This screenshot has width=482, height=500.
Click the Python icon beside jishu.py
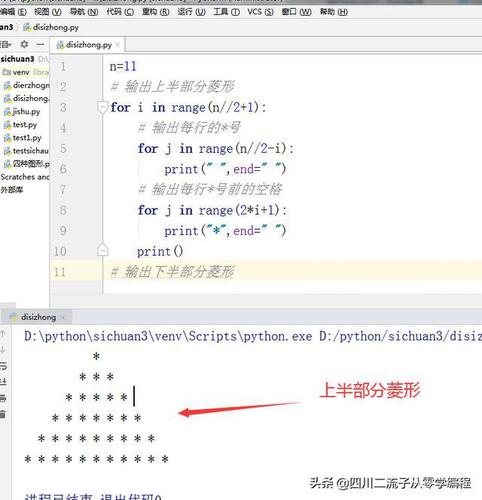tap(7, 112)
